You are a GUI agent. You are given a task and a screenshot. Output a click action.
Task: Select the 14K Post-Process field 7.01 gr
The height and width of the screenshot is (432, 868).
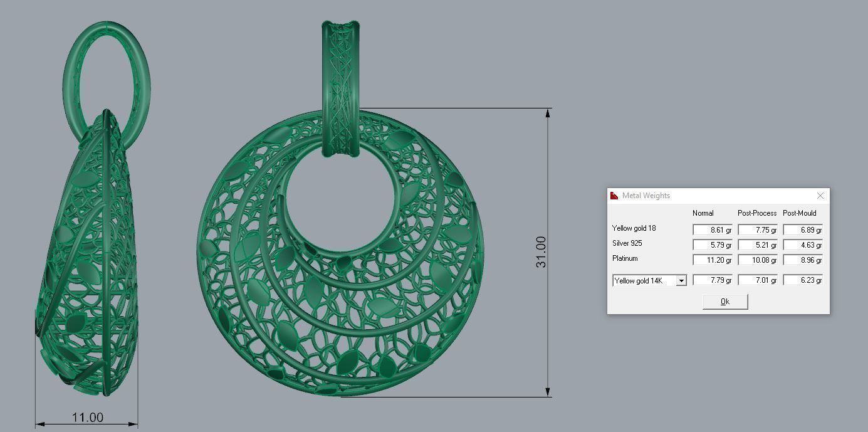(758, 280)
